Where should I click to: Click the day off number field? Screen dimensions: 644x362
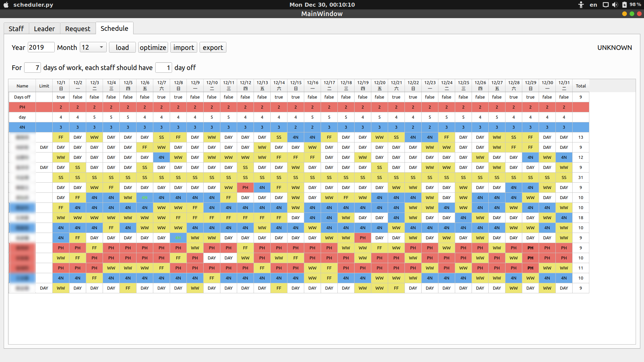(164, 68)
